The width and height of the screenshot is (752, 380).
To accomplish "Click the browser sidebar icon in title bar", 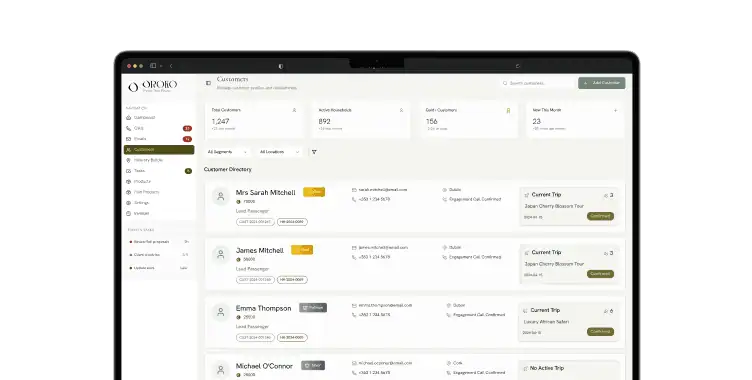I will coord(153,66).
